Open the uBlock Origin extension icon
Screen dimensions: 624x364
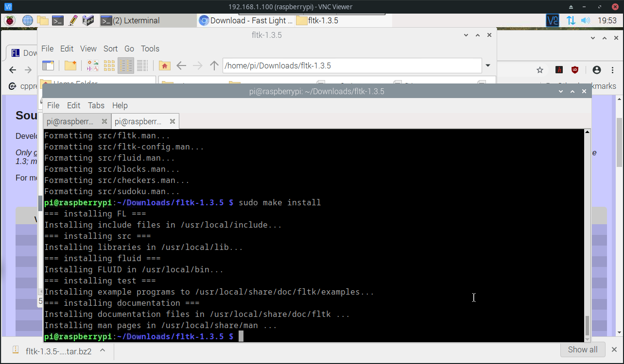point(575,70)
